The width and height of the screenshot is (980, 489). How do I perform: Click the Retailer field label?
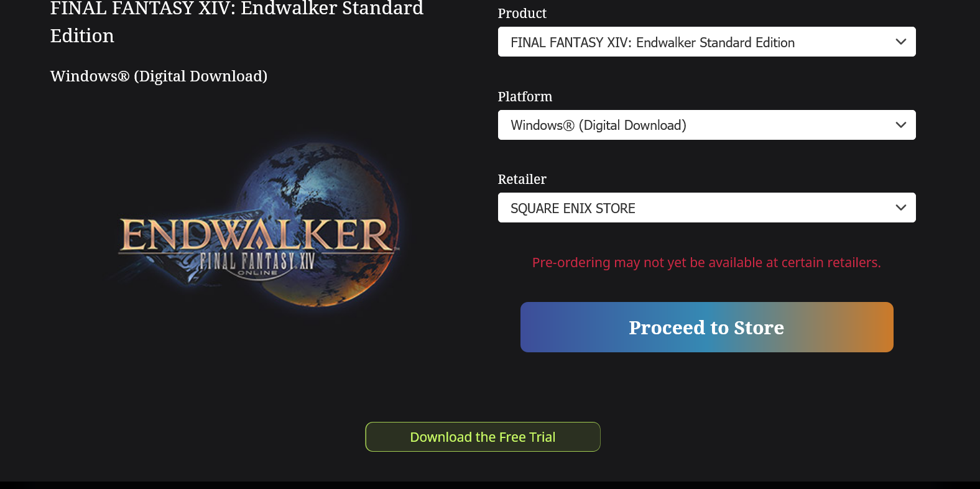[522, 179]
